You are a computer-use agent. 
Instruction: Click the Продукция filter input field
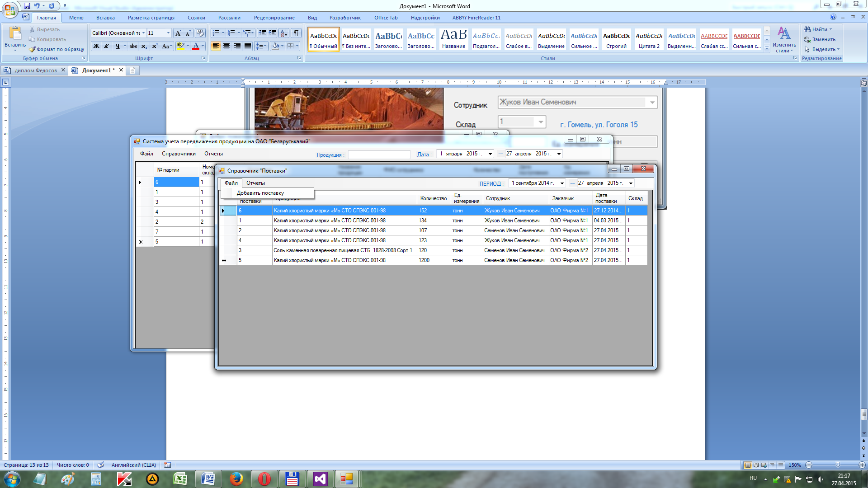(379, 154)
